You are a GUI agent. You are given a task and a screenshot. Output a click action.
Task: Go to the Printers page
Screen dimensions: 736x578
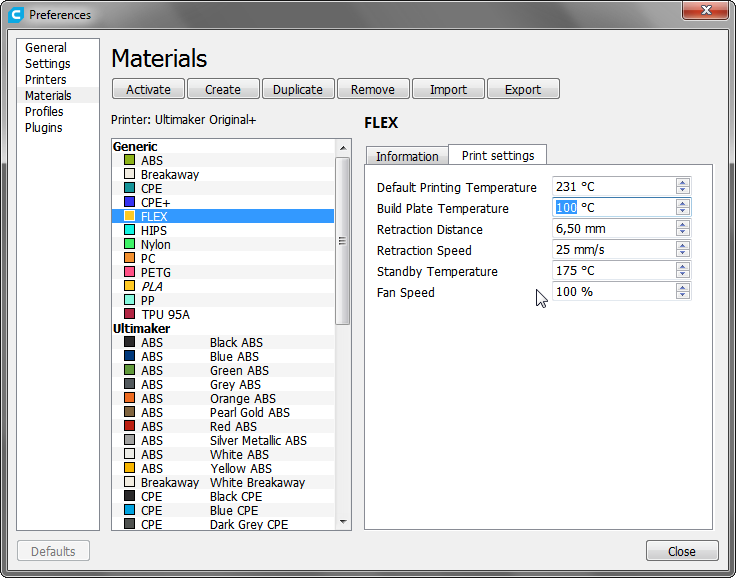[58, 79]
